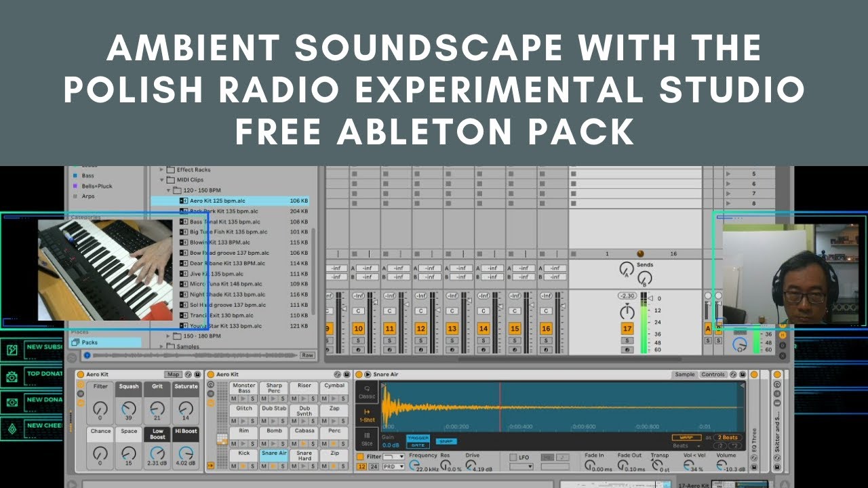Double warp length with the *2 button
The image size is (868, 488).
click(x=735, y=446)
